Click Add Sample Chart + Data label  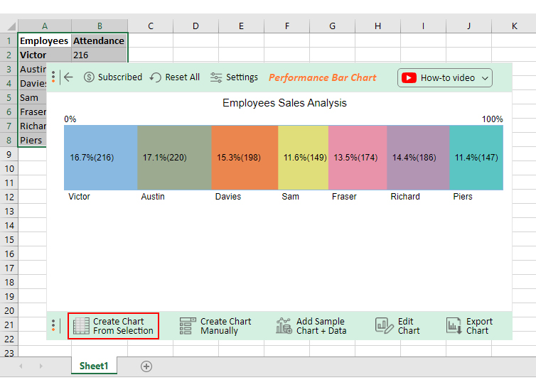(x=321, y=326)
